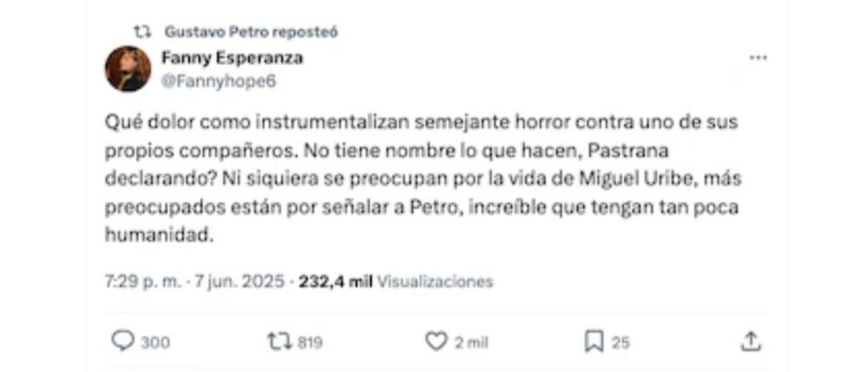This screenshot has width=868, height=372.
Task: Open the 7:29 p. m. timestamp link
Action: click(142, 282)
